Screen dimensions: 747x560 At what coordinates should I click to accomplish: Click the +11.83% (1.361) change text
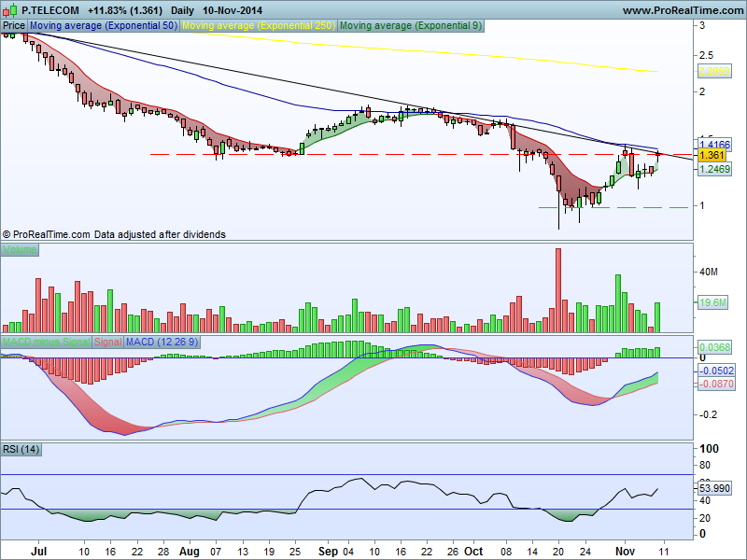(125, 10)
